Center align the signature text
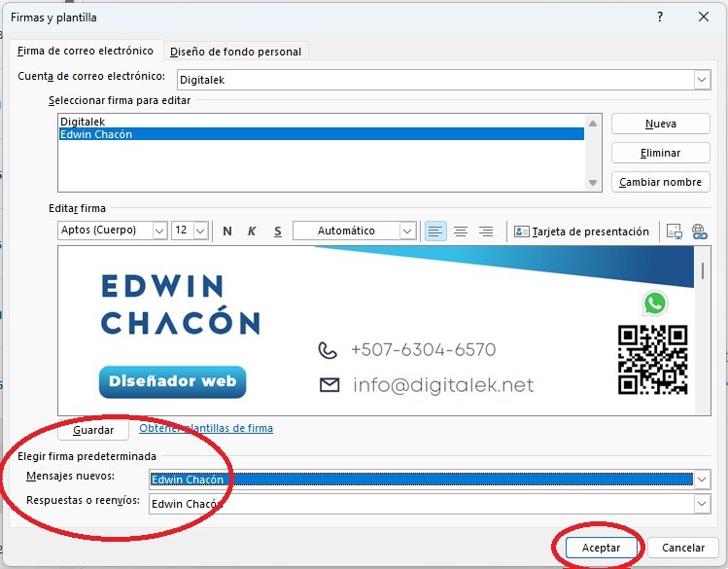728x569 pixels. [x=461, y=231]
